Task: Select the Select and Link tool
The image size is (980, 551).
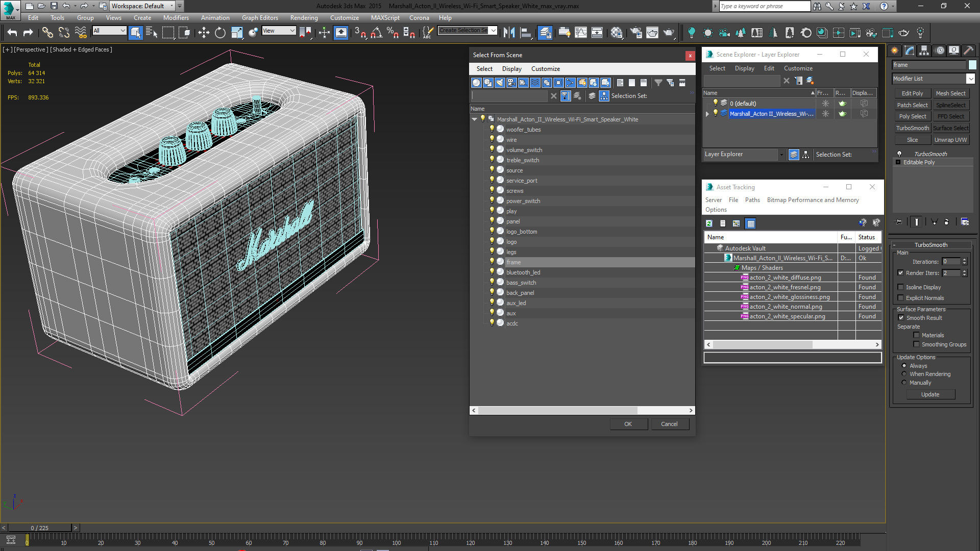Action: click(47, 33)
